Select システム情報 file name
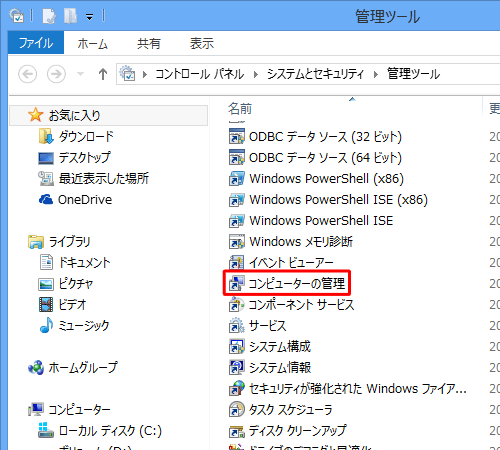The height and width of the screenshot is (450, 500). point(280,368)
